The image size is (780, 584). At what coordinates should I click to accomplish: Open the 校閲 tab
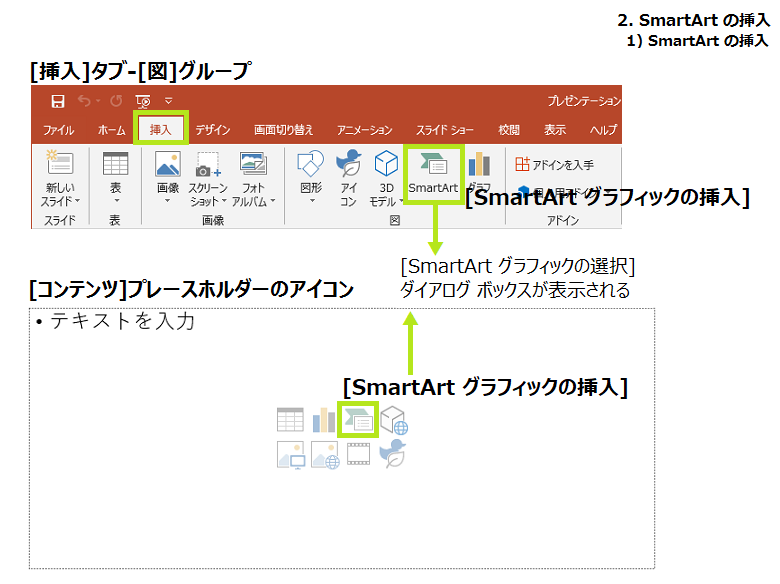click(x=509, y=130)
